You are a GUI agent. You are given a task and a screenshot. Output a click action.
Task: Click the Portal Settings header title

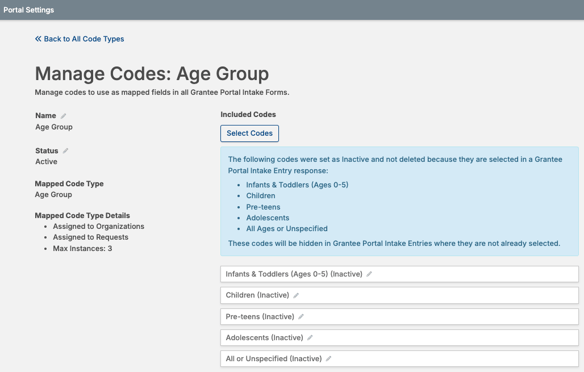pos(29,10)
